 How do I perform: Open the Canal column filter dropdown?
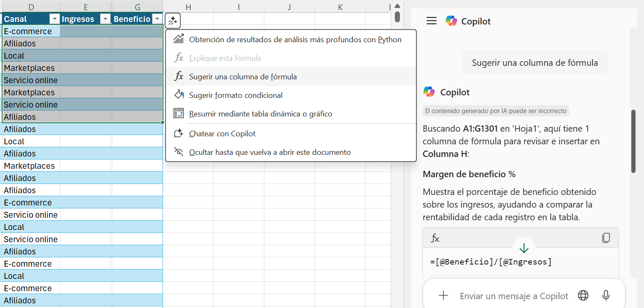point(54,19)
